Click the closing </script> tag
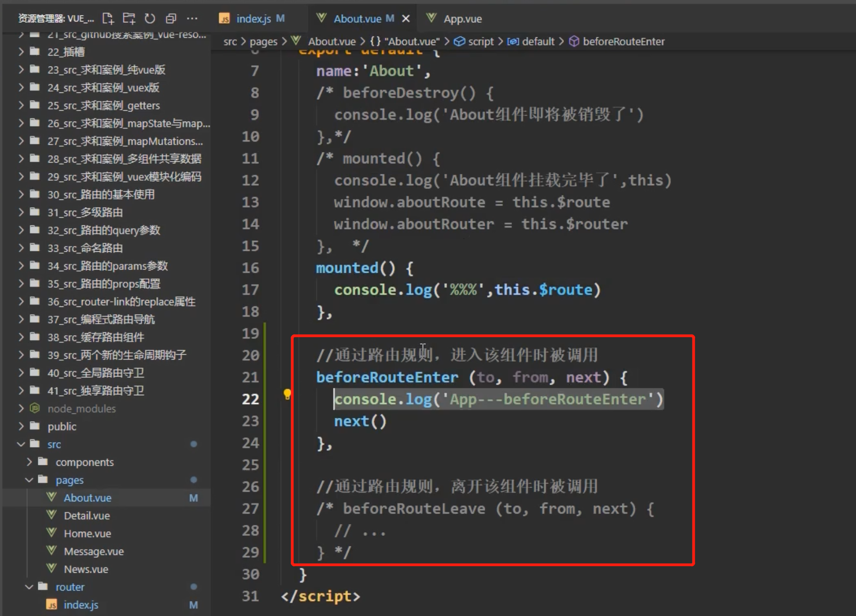 [321, 596]
